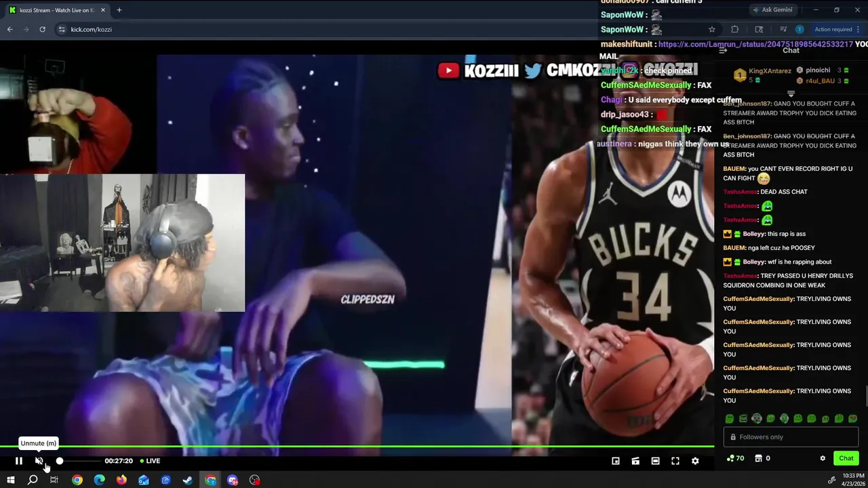Image resolution: width=868 pixels, height=488 pixels.
Task: Toggle theater mode in the player
Action: [x=655, y=461]
